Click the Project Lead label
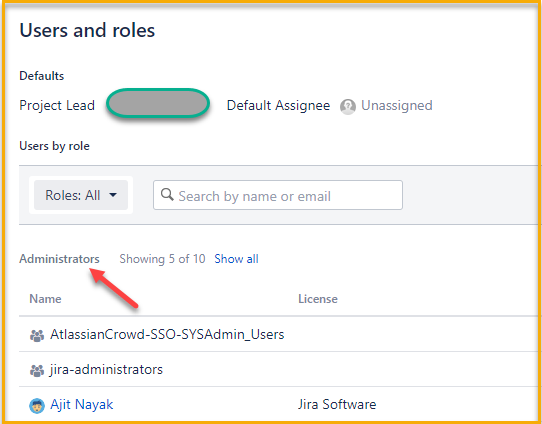Screen dimensions: 542x424 pos(57,105)
